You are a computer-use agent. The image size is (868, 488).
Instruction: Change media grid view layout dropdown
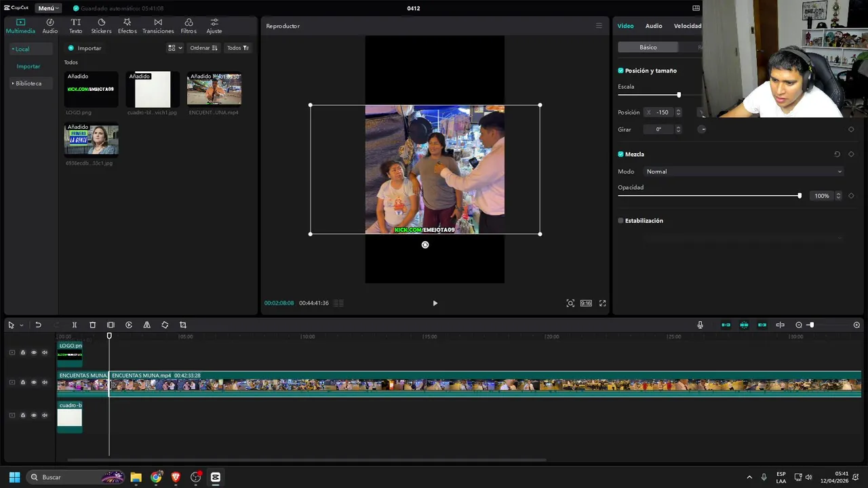(175, 48)
